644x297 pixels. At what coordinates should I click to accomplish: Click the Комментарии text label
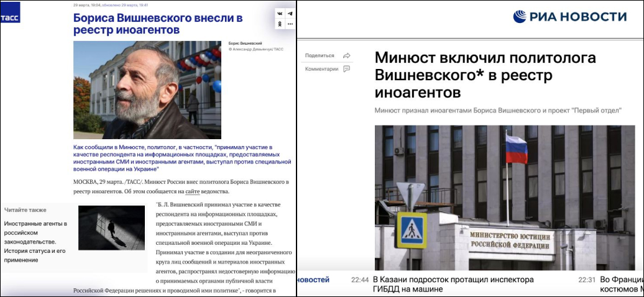pos(321,69)
